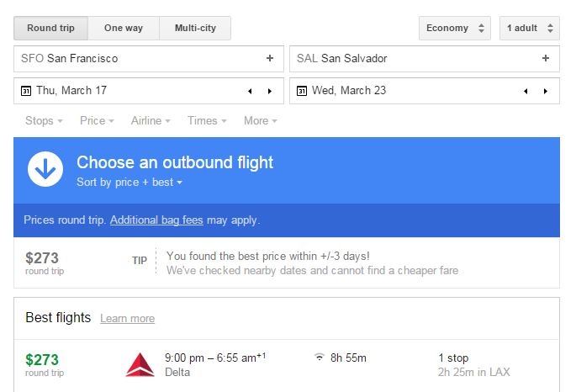The height and width of the screenshot is (392, 576).
Task: Move return date one day later
Action: (546, 91)
